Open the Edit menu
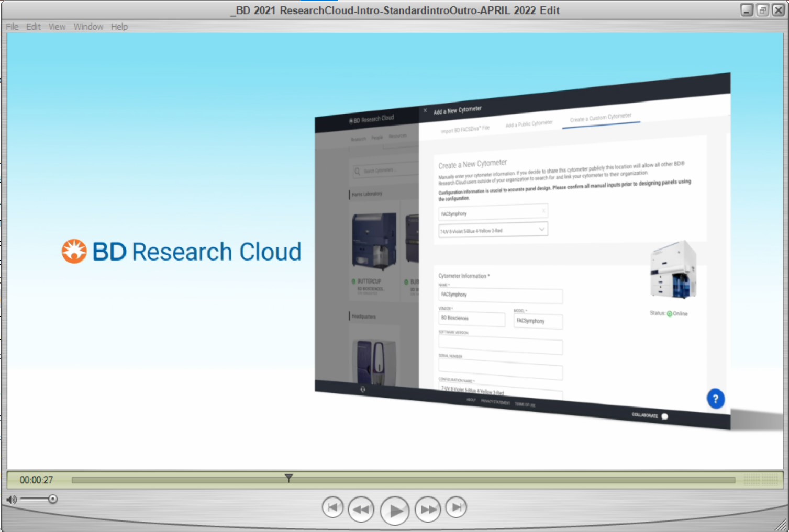 (x=34, y=27)
